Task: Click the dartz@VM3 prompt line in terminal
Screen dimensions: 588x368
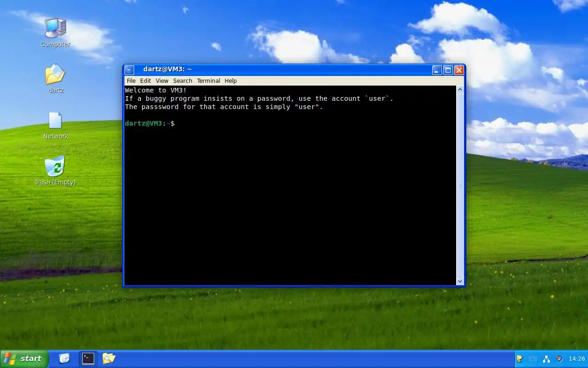Action: click(150, 123)
